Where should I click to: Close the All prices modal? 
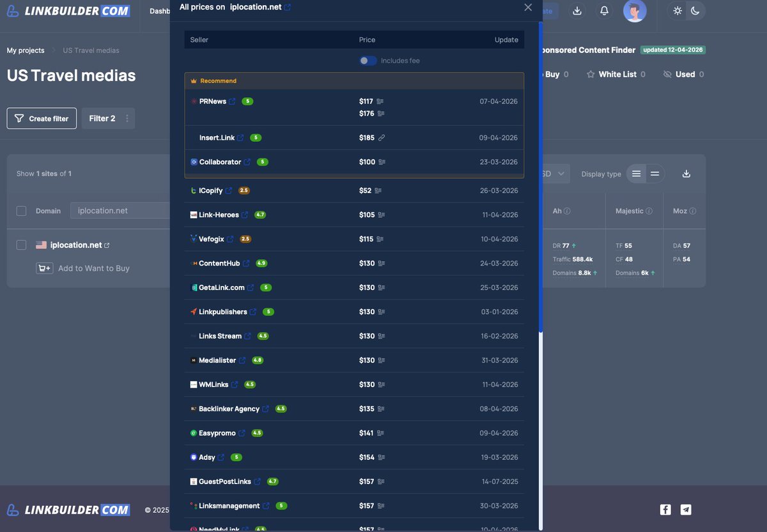[528, 7]
